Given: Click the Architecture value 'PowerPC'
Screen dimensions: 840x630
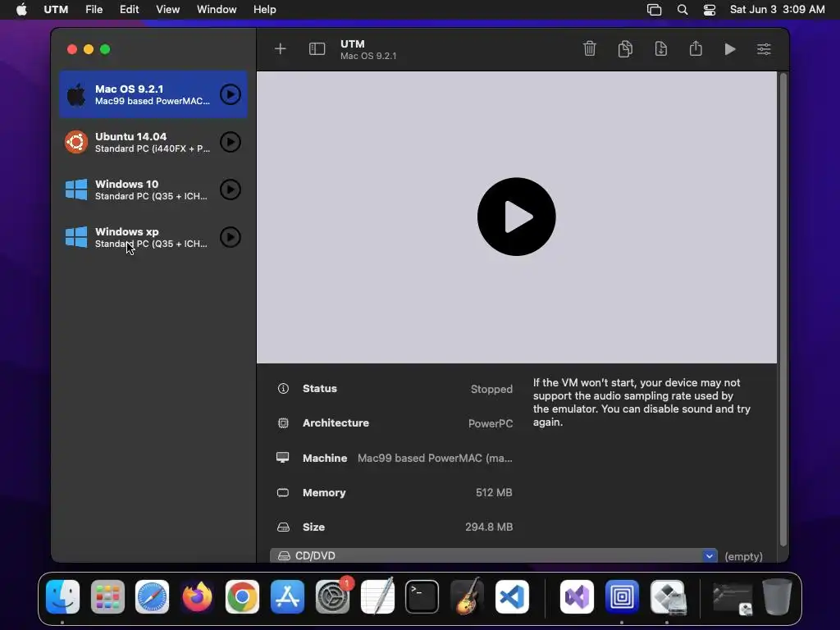Looking at the screenshot, I should 491,423.
